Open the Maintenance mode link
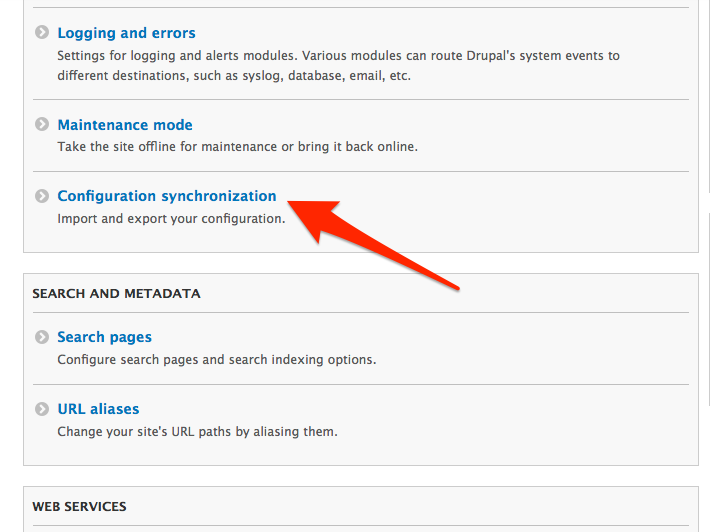Image resolution: width=710 pixels, height=532 pixels. 125,125
